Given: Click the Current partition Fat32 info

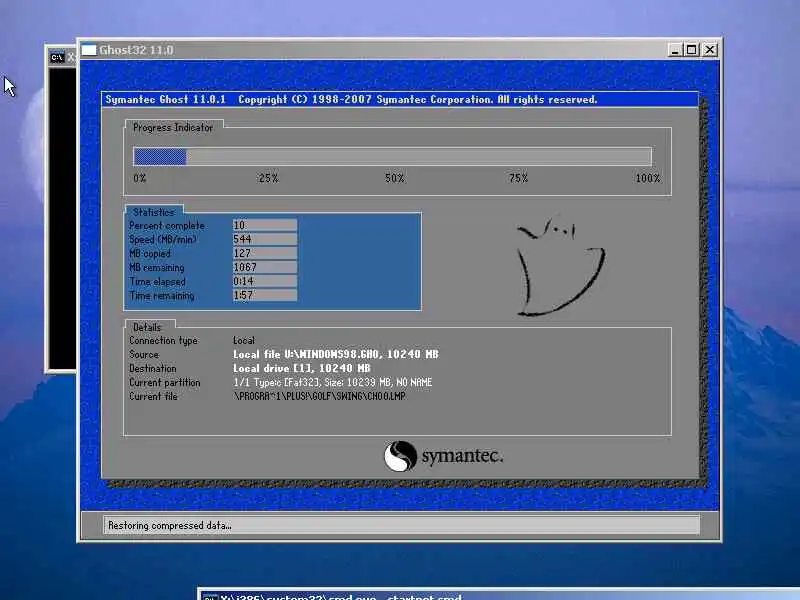Looking at the screenshot, I should click(x=333, y=382).
